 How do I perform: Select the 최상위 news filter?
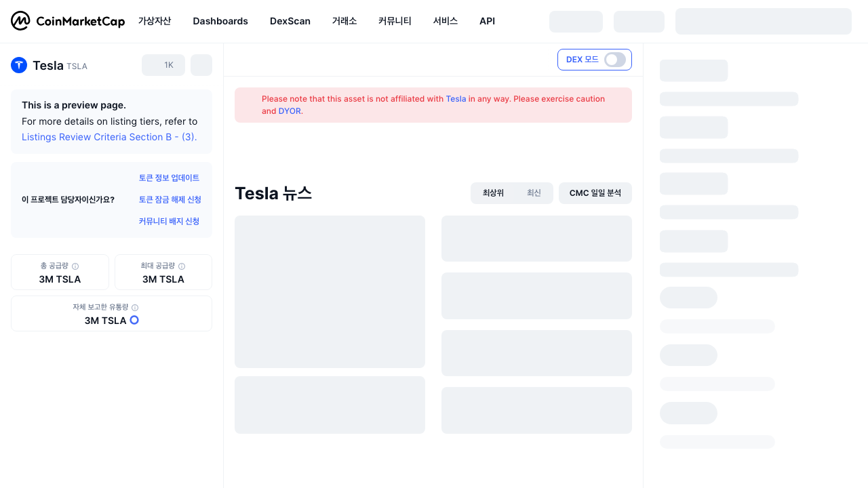click(x=493, y=193)
